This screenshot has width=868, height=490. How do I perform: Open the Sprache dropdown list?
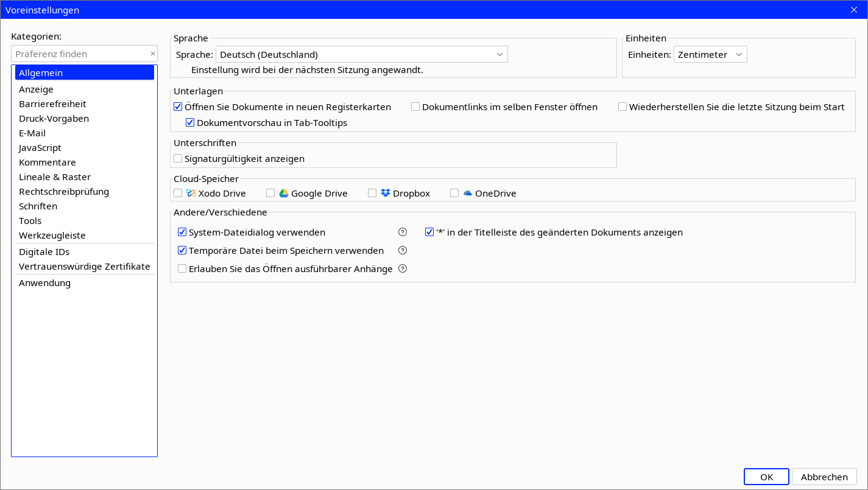[361, 54]
